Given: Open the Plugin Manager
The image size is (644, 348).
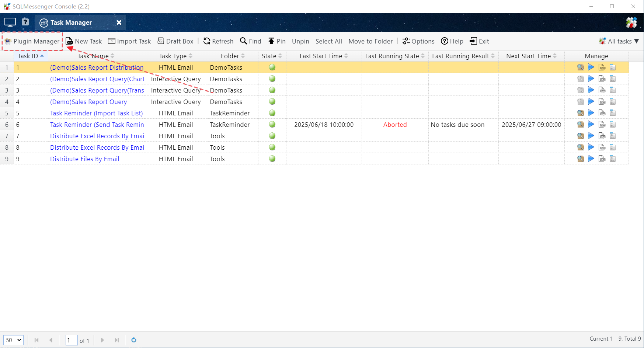Looking at the screenshot, I should point(32,41).
